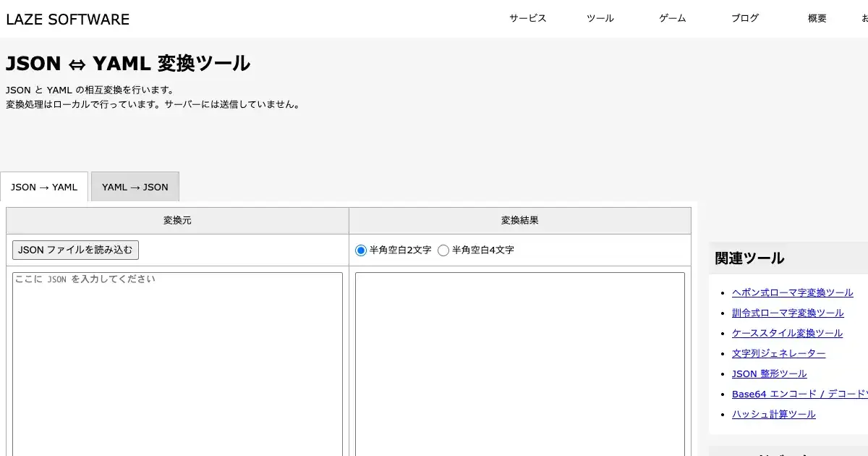The height and width of the screenshot is (456, 868).
Task: Visit the ケーススタイル変換ツール link
Action: [787, 333]
